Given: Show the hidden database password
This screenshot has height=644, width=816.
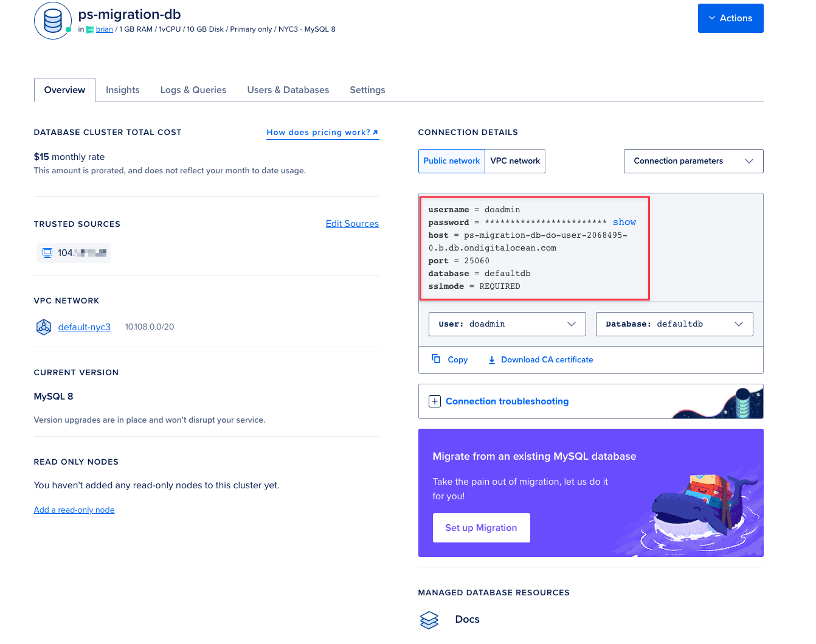Looking at the screenshot, I should pos(624,222).
